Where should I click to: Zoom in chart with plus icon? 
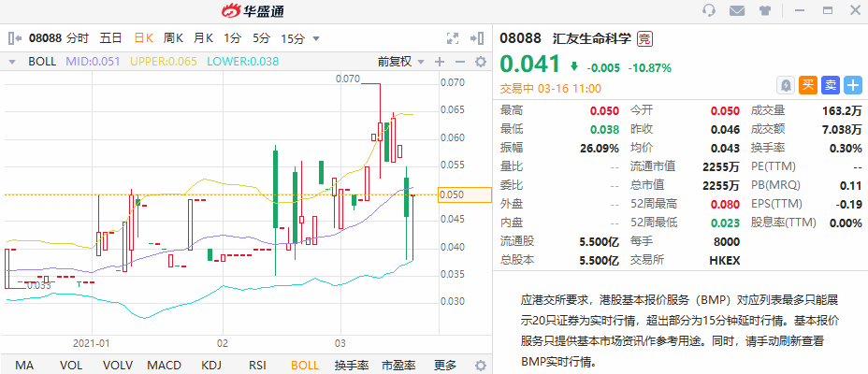coord(440,62)
